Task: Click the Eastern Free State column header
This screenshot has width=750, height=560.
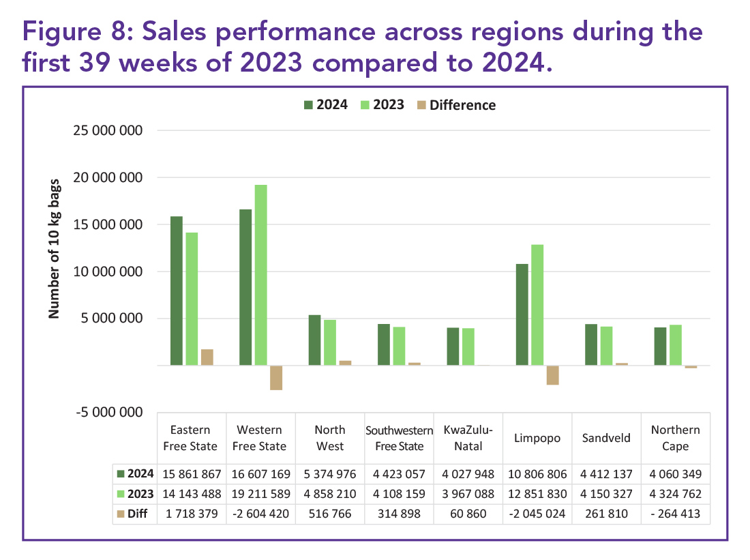Action: point(191,438)
